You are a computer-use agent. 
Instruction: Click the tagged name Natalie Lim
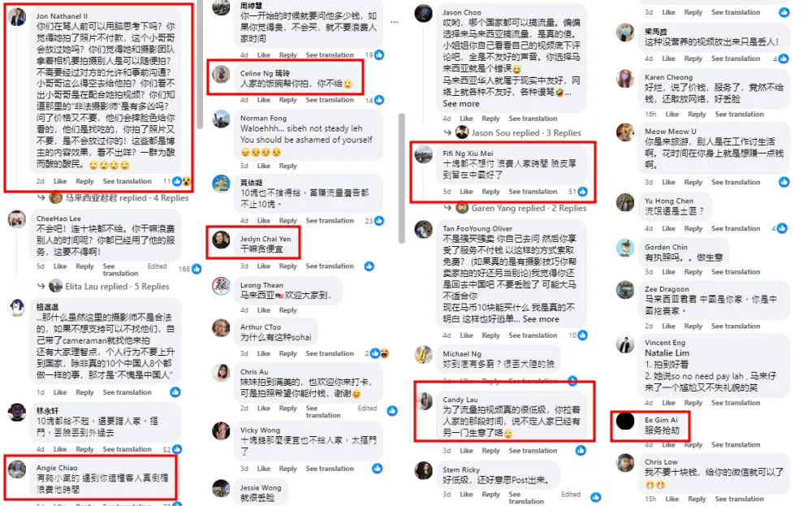(x=667, y=353)
